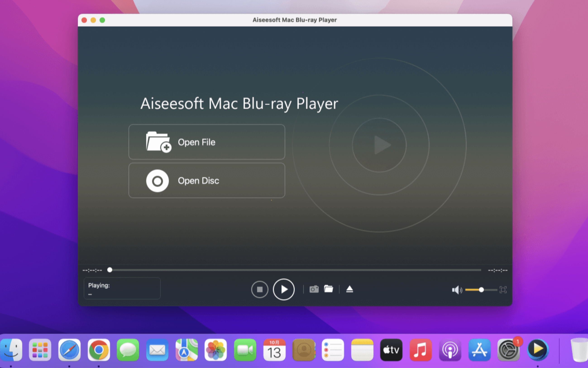
Task: Open Calendar showing 13 in Dock
Action: [274, 350]
